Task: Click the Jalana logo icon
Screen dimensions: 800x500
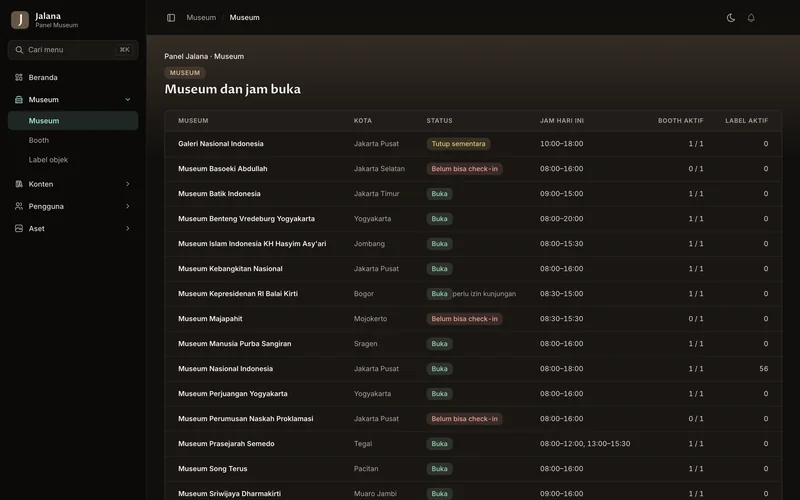Action: click(20, 20)
